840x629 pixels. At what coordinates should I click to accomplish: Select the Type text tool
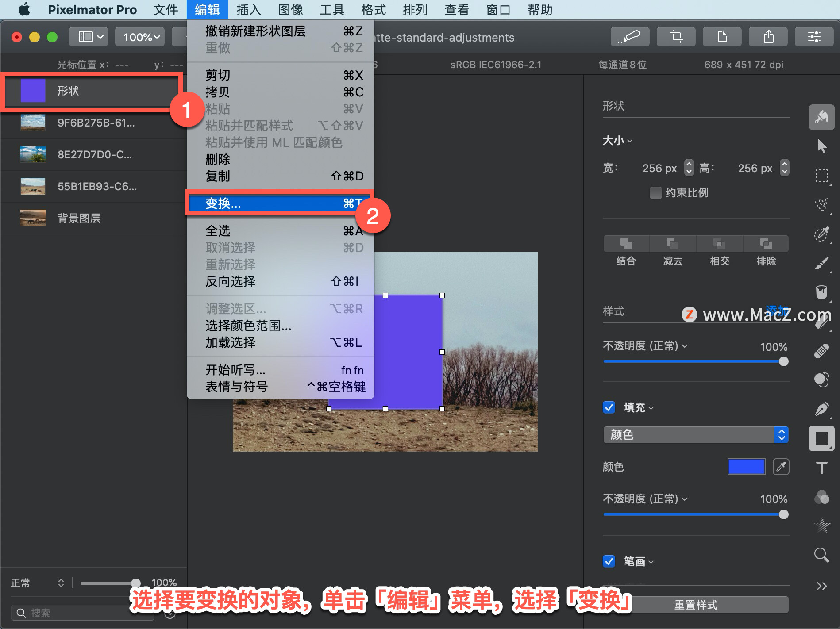(821, 468)
